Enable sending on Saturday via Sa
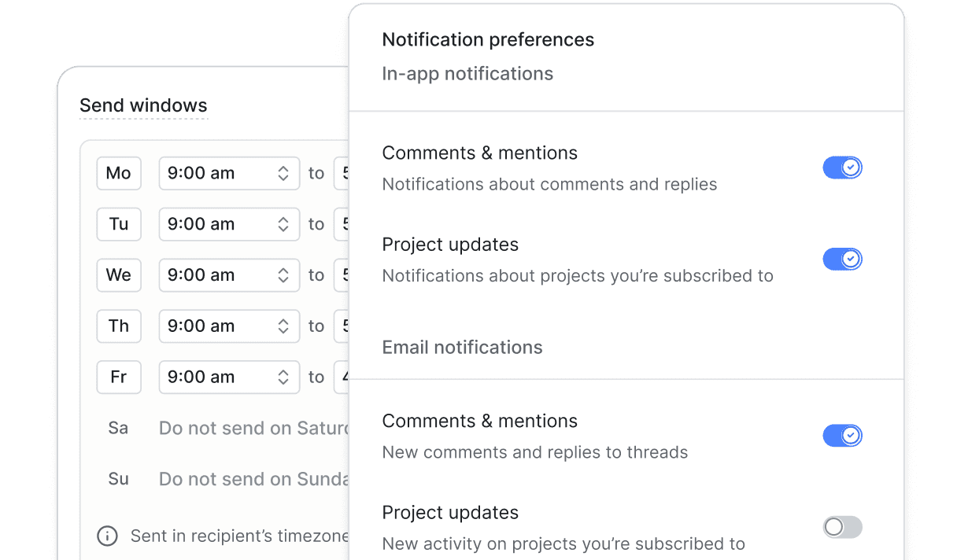This screenshot has width=957, height=560. pyautogui.click(x=118, y=428)
